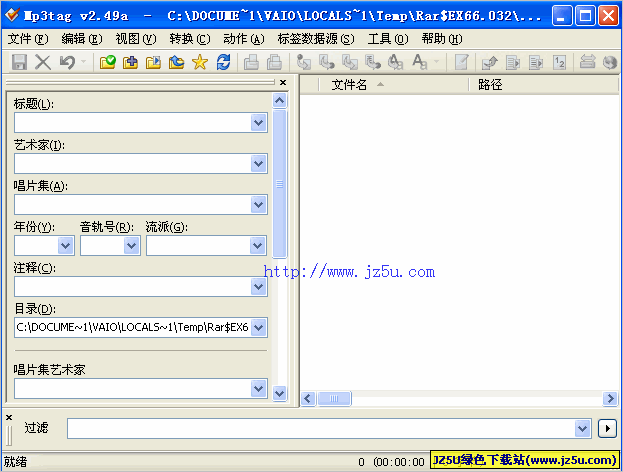Screen dimensions: 623x472
Task: Click the file list horizontal scrollbar thumb
Action: click(334, 398)
